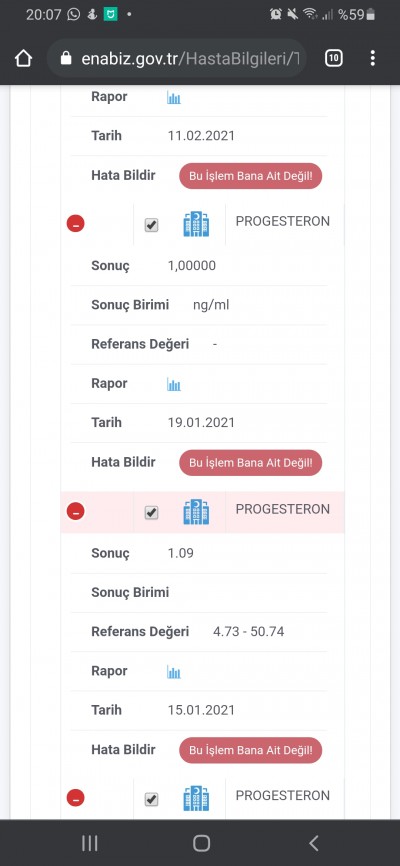This screenshot has height=866, width=400.
Task: Uncheck checkbox for PROGESTERON result 1,00000
Action: coord(151,225)
